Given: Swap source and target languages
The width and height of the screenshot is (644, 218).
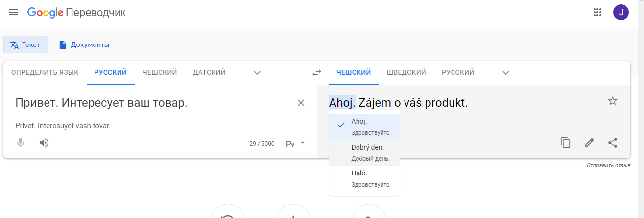Looking at the screenshot, I should point(317,73).
